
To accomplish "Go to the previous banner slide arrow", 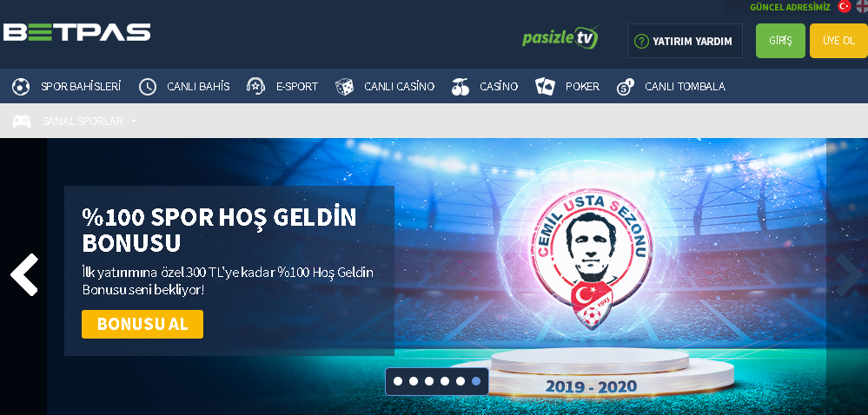I will click(x=24, y=274).
